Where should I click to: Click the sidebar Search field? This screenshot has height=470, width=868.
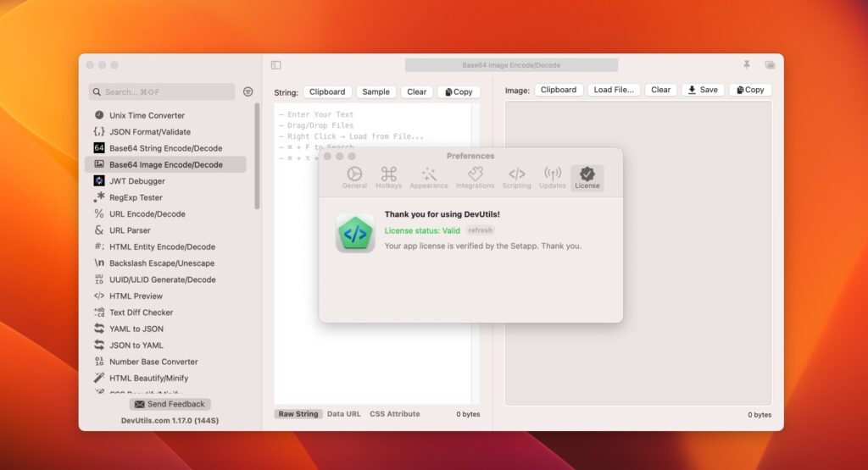(x=162, y=91)
